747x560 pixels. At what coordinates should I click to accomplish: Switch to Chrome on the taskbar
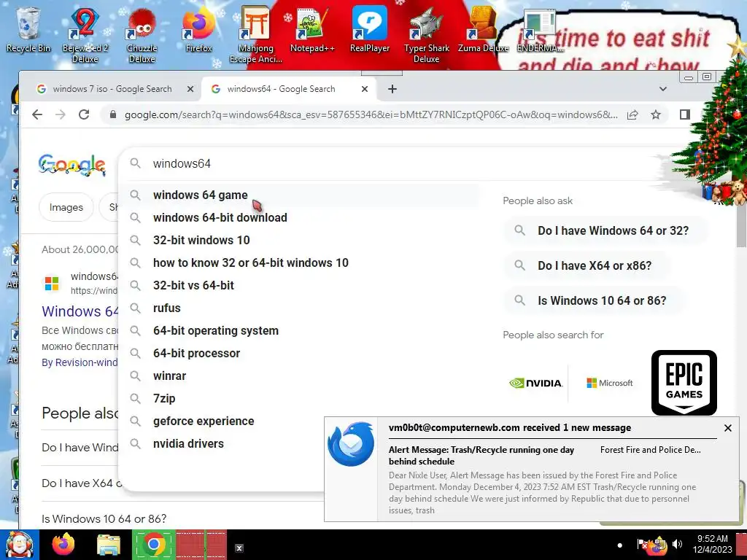coord(154,545)
